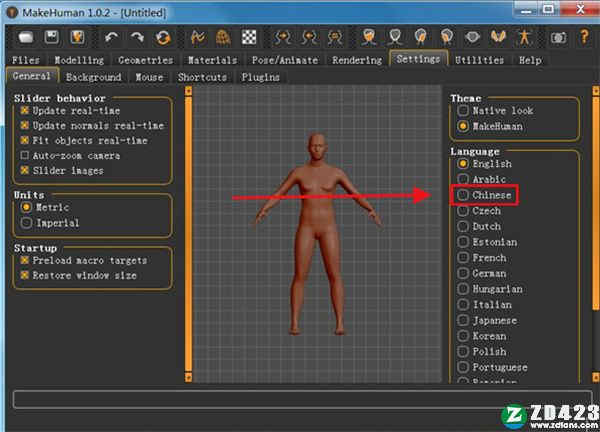Undo the last action

tap(111, 37)
